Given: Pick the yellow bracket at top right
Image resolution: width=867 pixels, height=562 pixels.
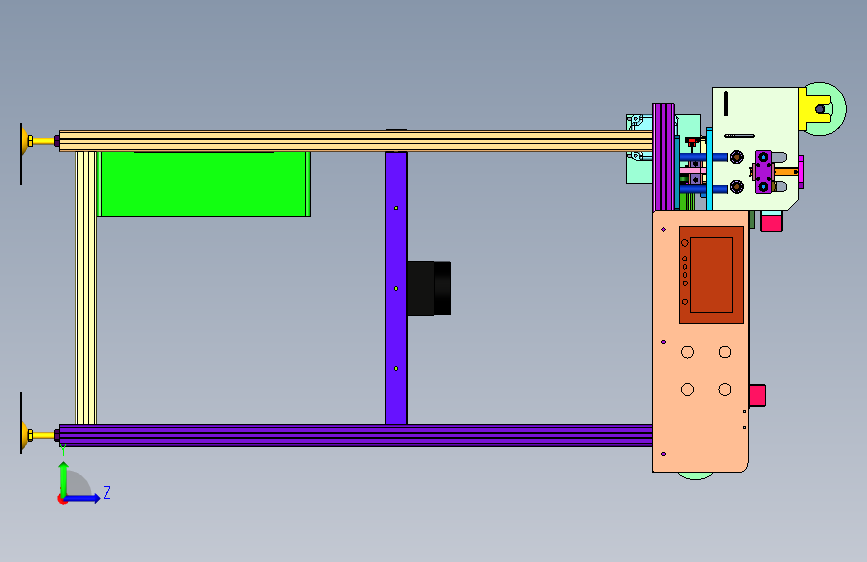Looking at the screenshot, I should point(814,110).
